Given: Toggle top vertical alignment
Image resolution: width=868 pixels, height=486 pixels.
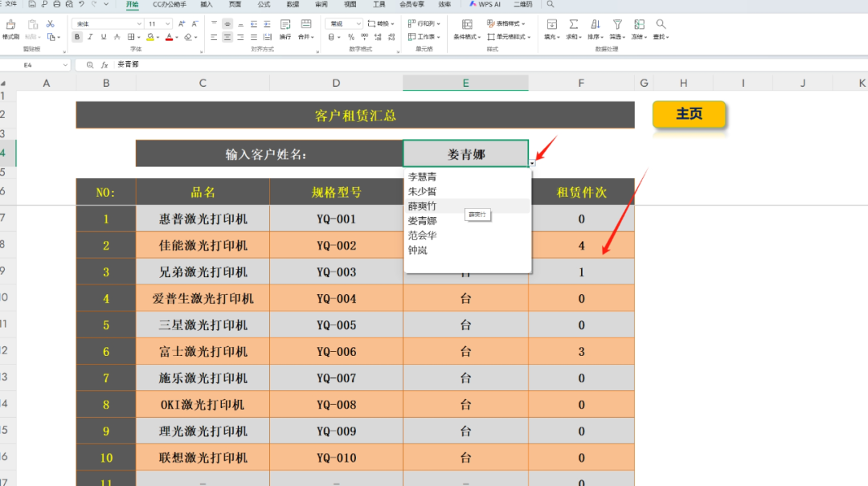Looking at the screenshot, I should click(214, 24).
